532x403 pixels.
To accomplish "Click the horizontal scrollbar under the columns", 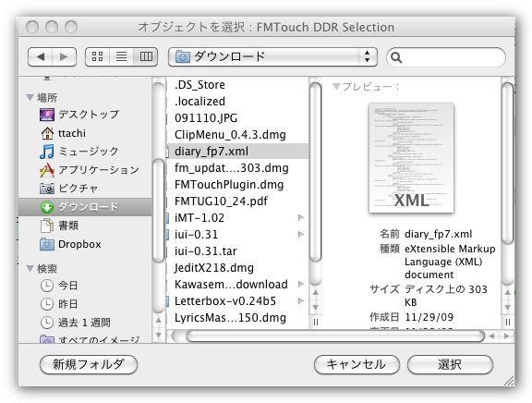I will pyautogui.click(x=335, y=336).
